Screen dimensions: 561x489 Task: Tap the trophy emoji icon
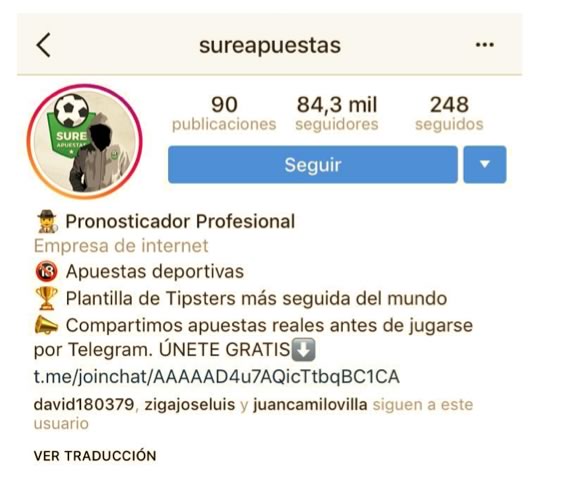[x=47, y=298]
